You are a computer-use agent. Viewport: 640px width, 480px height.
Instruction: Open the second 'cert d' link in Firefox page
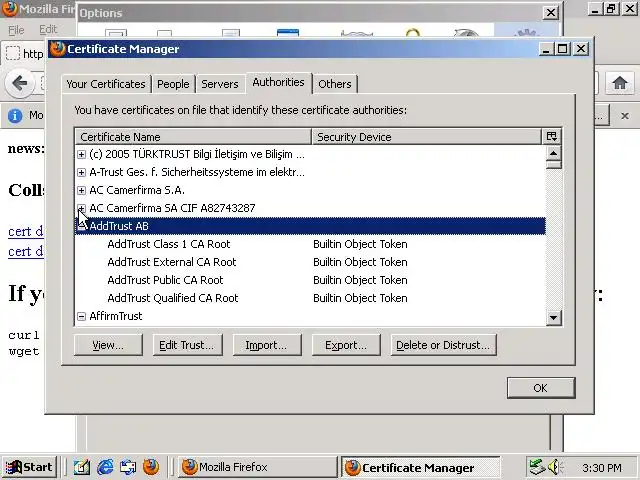pos(25,251)
